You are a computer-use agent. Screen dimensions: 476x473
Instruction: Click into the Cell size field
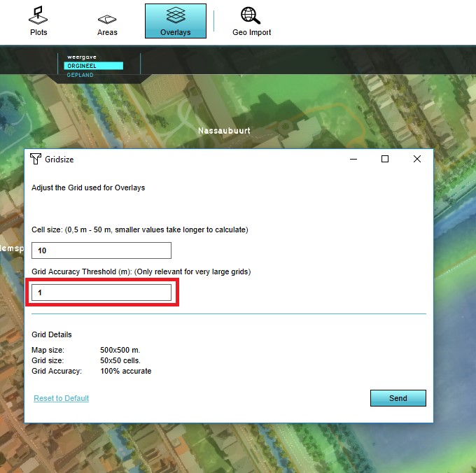pos(101,250)
